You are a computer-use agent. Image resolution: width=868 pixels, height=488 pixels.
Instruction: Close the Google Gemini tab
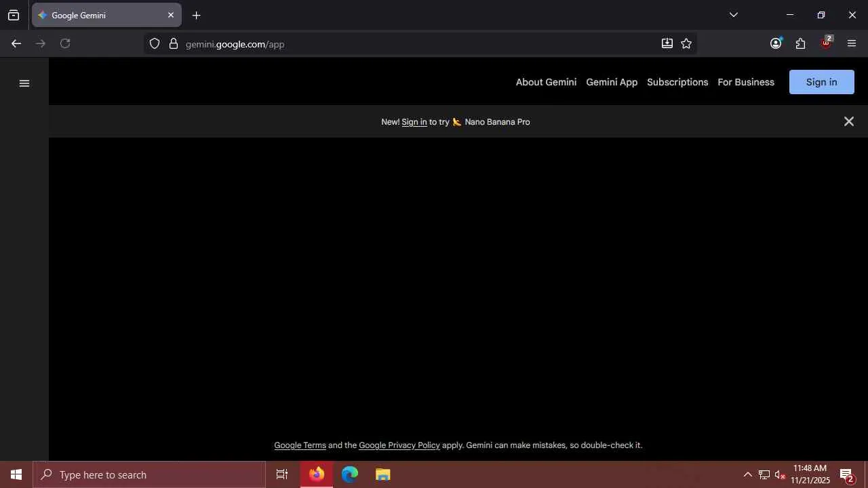click(171, 15)
